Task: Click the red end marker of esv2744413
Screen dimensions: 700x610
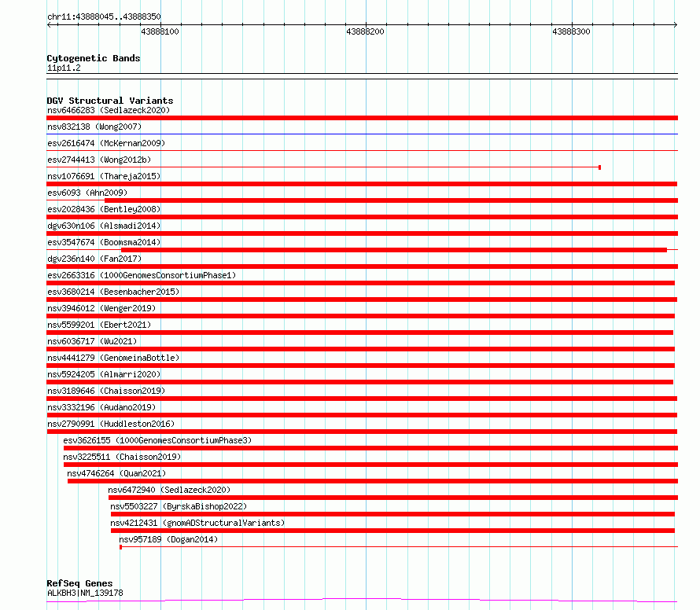Action: 599,167
